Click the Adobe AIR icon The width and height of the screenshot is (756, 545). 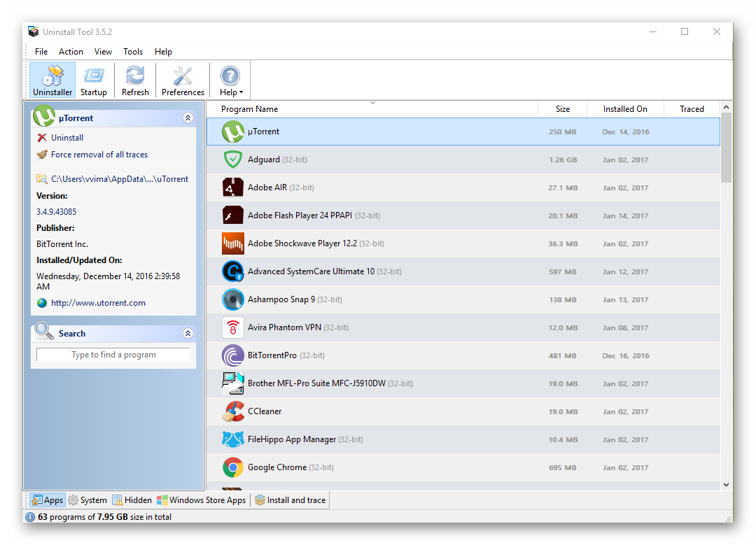[x=233, y=187]
